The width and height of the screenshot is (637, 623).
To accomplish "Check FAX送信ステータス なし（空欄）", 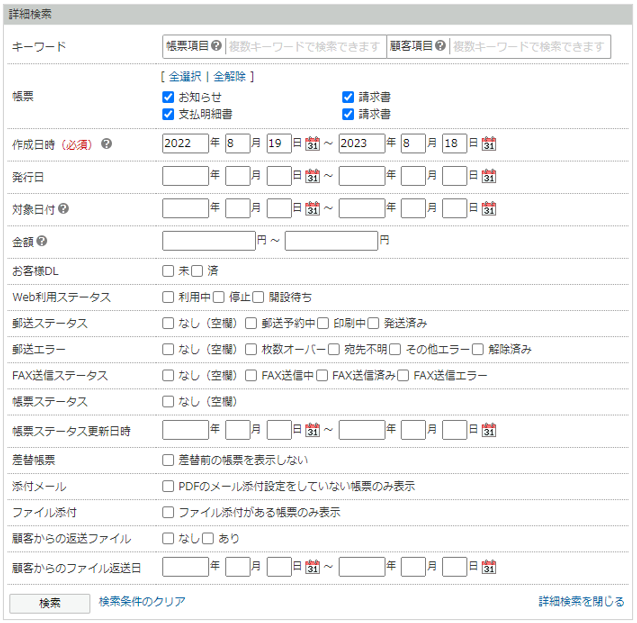I will point(168,375).
